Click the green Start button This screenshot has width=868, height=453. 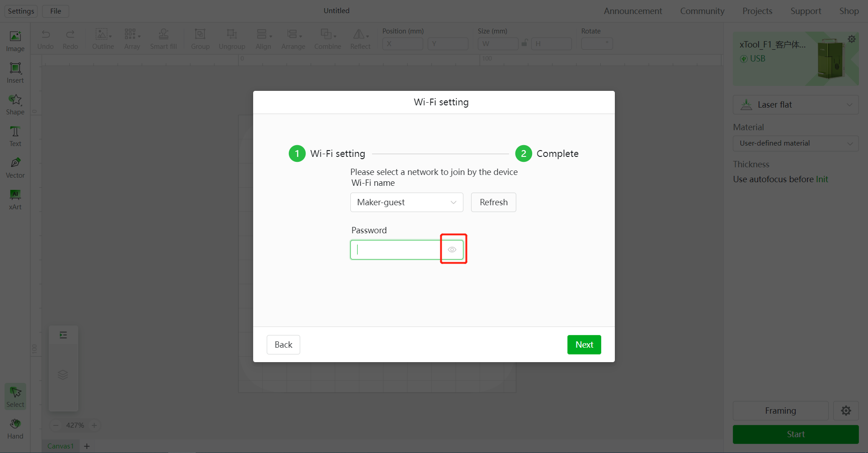tap(796, 434)
